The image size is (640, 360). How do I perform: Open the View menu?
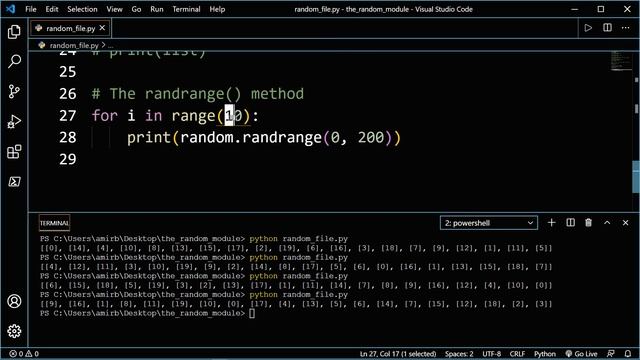click(x=114, y=9)
